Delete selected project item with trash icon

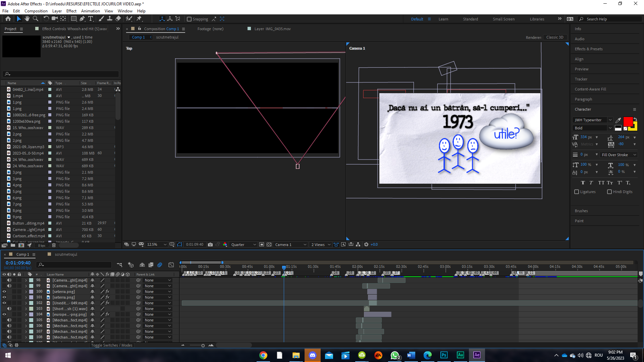click(x=54, y=245)
